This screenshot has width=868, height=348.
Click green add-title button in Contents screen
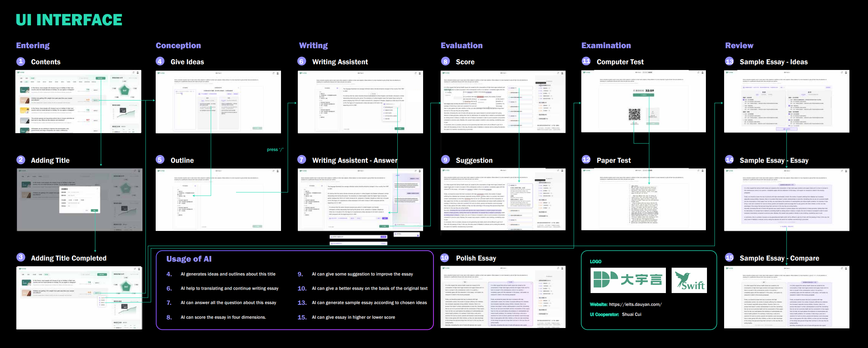(x=100, y=78)
